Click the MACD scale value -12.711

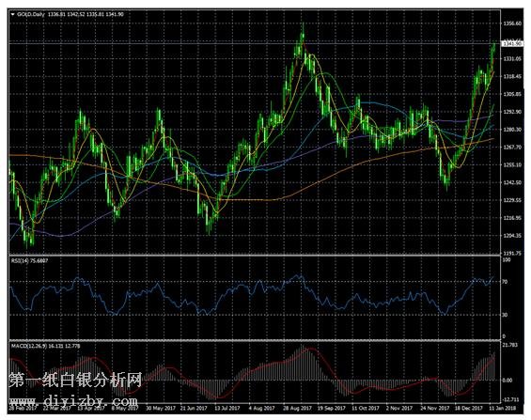coord(510,399)
